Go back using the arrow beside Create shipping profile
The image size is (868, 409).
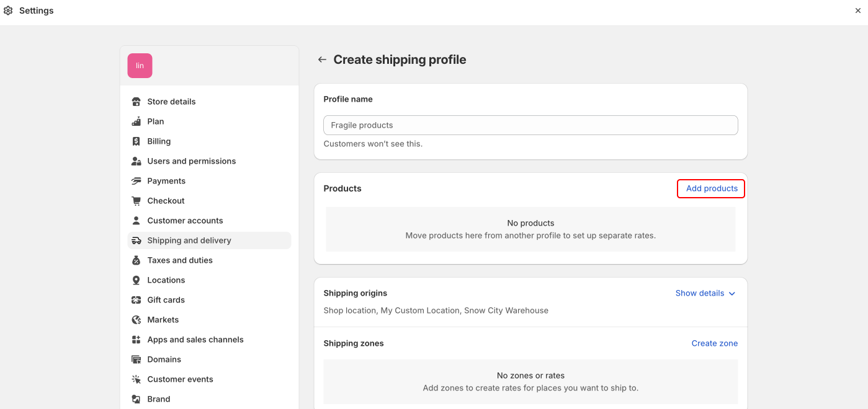coord(322,59)
